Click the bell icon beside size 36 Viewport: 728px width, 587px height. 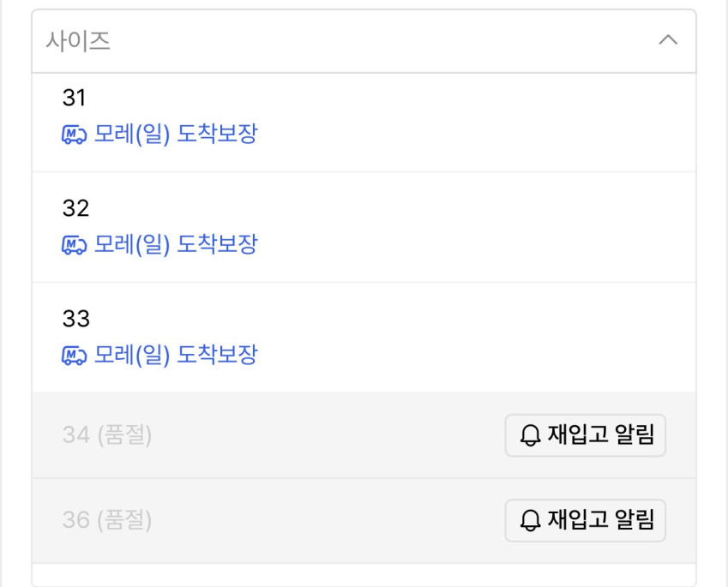[x=531, y=520]
